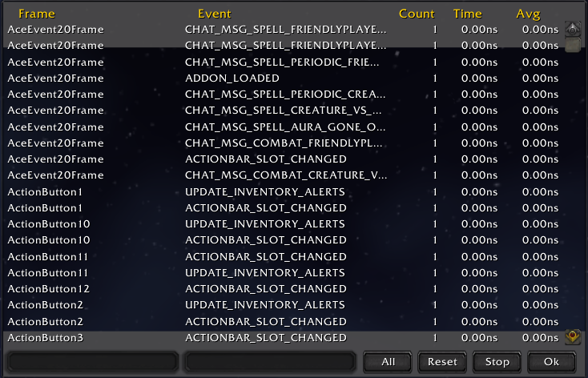The height and width of the screenshot is (378, 588).
Task: Select the ADDON_LOADED event row
Action: tap(232, 78)
